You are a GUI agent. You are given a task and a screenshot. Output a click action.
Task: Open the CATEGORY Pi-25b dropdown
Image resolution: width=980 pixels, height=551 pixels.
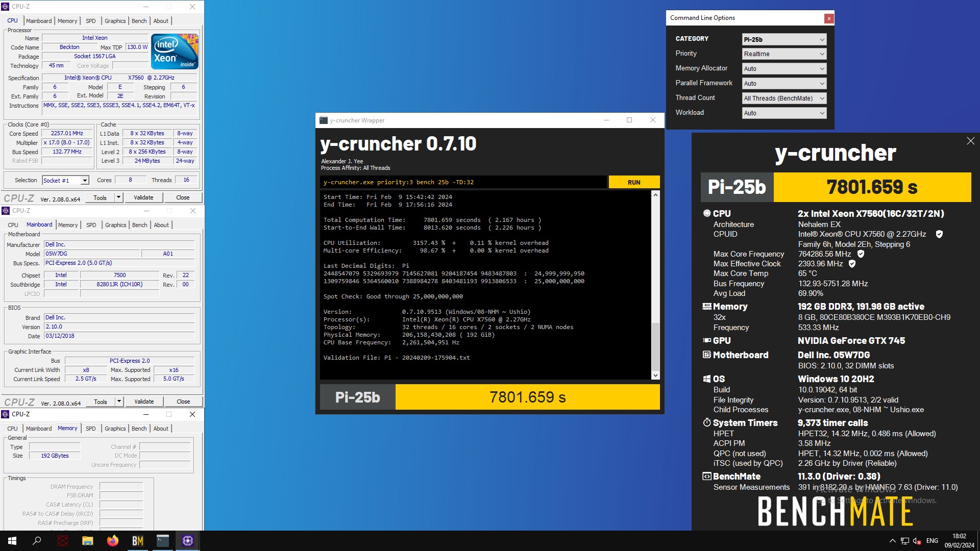click(783, 39)
